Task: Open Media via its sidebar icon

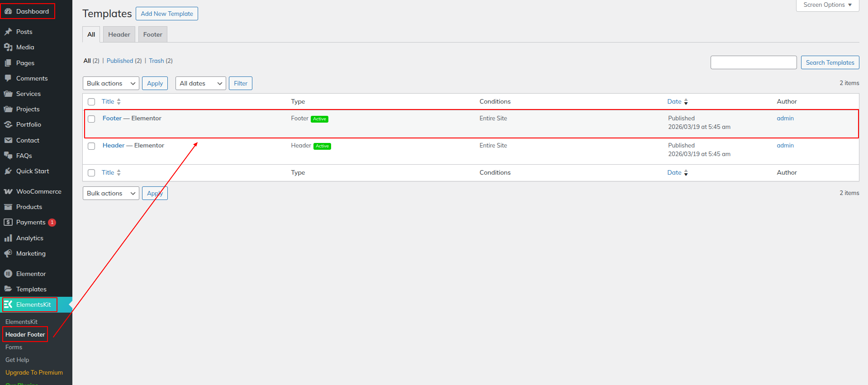Action: tap(8, 47)
